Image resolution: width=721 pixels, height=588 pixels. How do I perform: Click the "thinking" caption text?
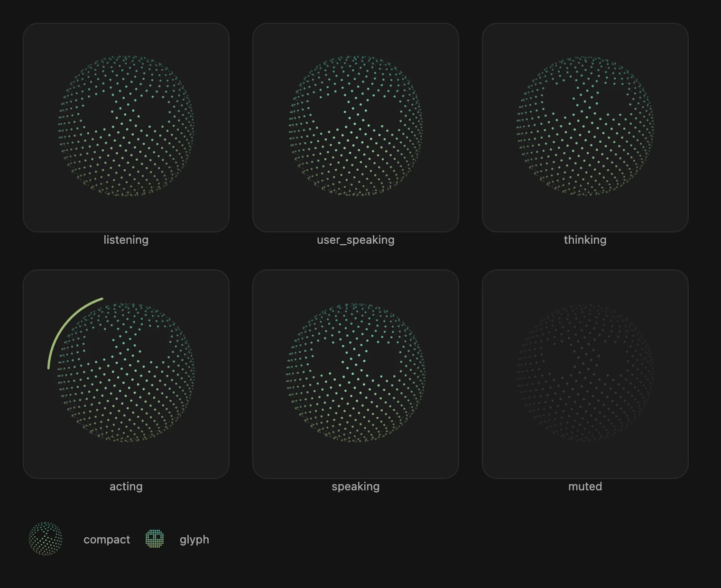point(585,240)
